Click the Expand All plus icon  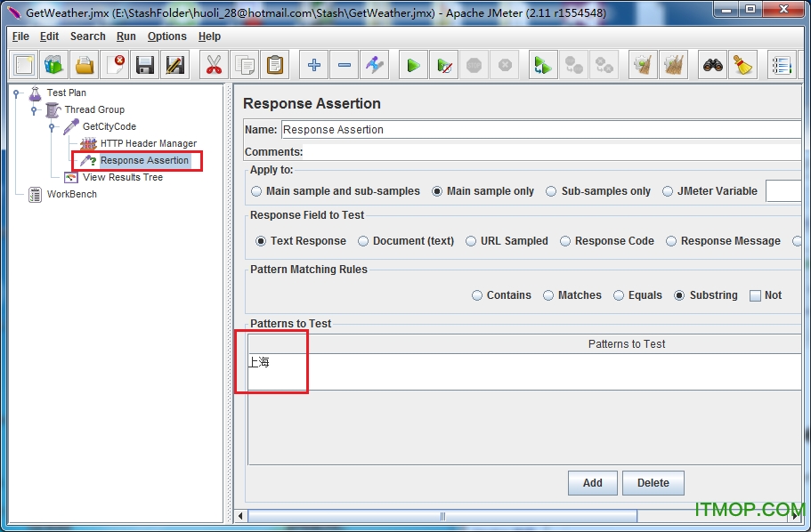click(x=313, y=65)
